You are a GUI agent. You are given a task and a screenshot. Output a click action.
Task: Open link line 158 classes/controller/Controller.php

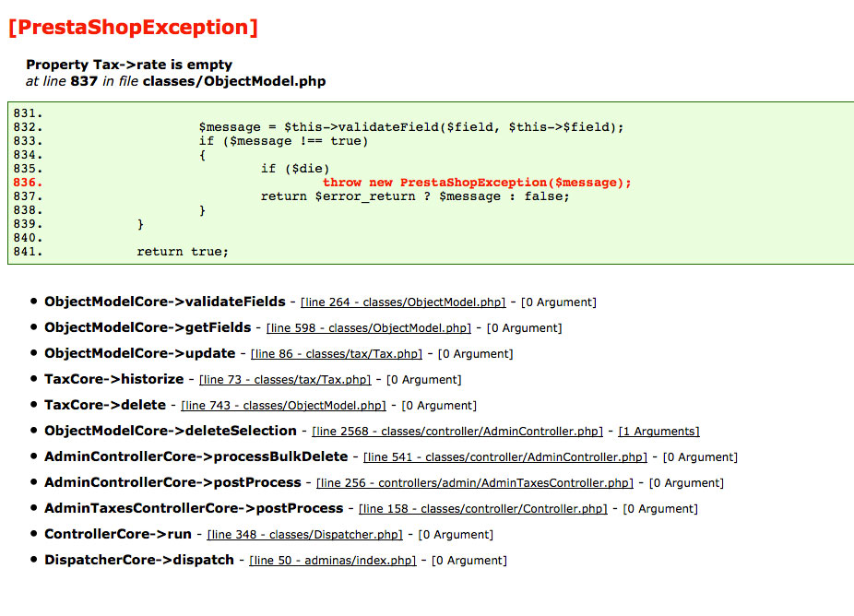483,509
